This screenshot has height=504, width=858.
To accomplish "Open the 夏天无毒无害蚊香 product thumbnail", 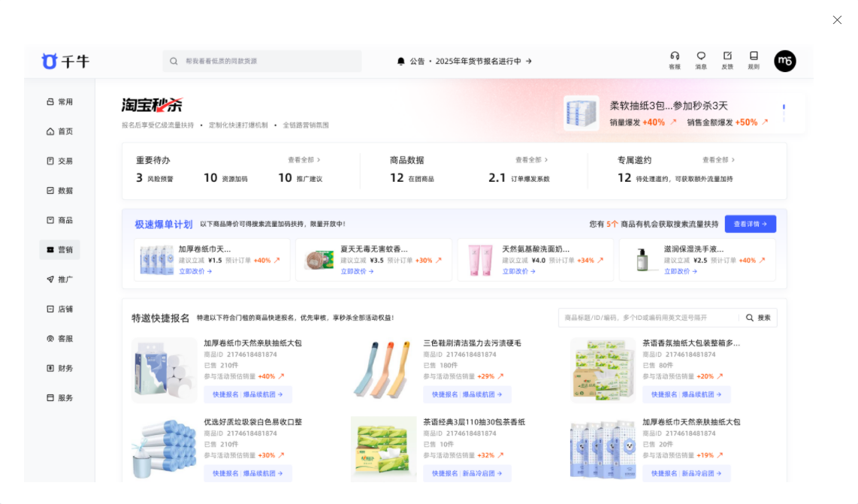I will [319, 259].
